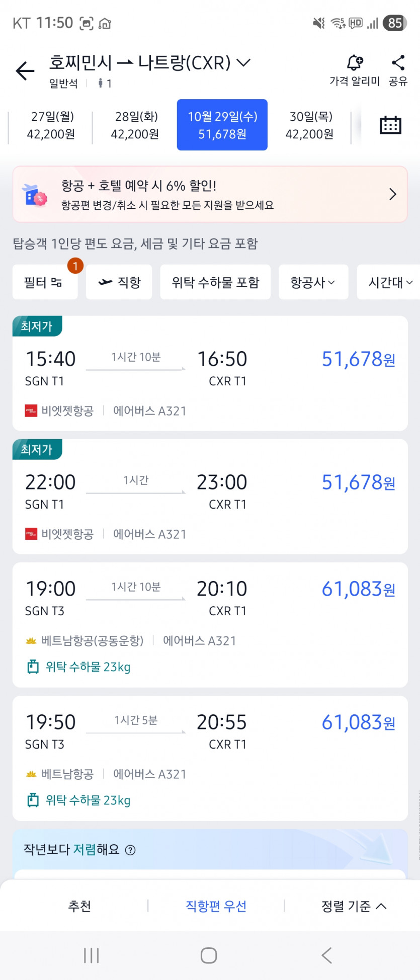420x980 pixels.
Task: Open 항공 + 호텔 6% discount banner
Action: pyautogui.click(x=210, y=194)
